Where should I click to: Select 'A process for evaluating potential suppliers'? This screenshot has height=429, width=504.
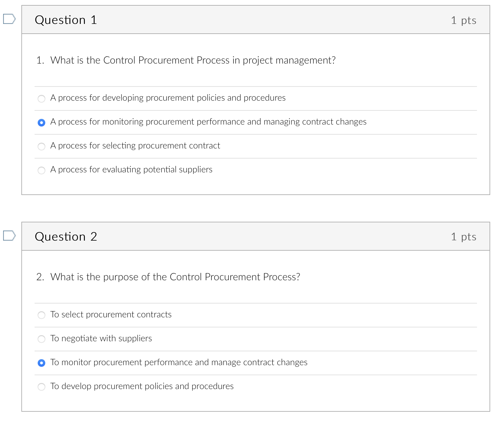point(41,170)
